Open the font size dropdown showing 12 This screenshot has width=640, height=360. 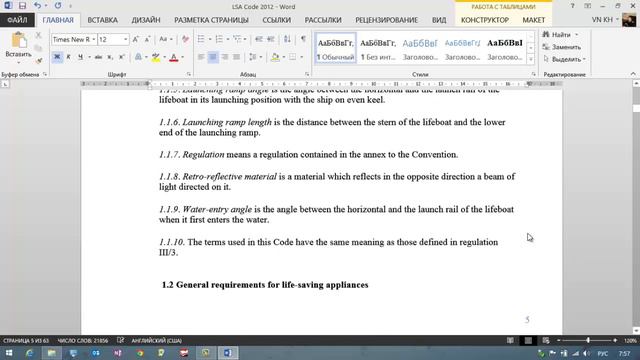(125, 40)
